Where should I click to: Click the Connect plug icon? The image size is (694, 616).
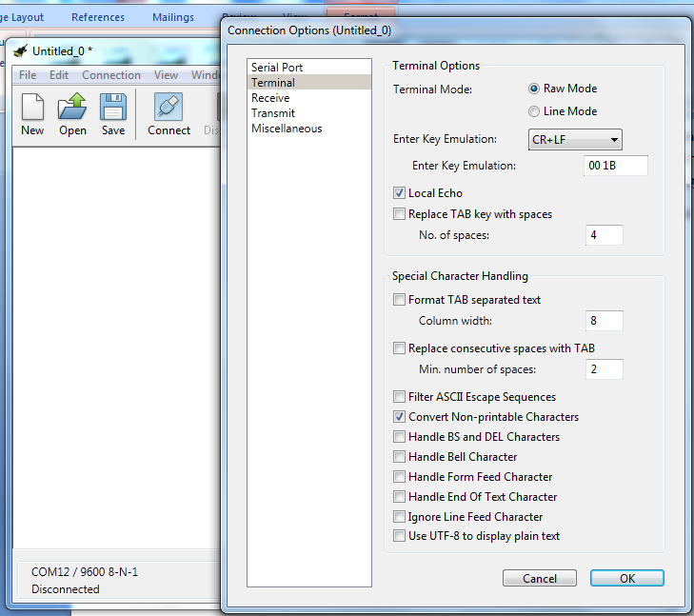169,107
